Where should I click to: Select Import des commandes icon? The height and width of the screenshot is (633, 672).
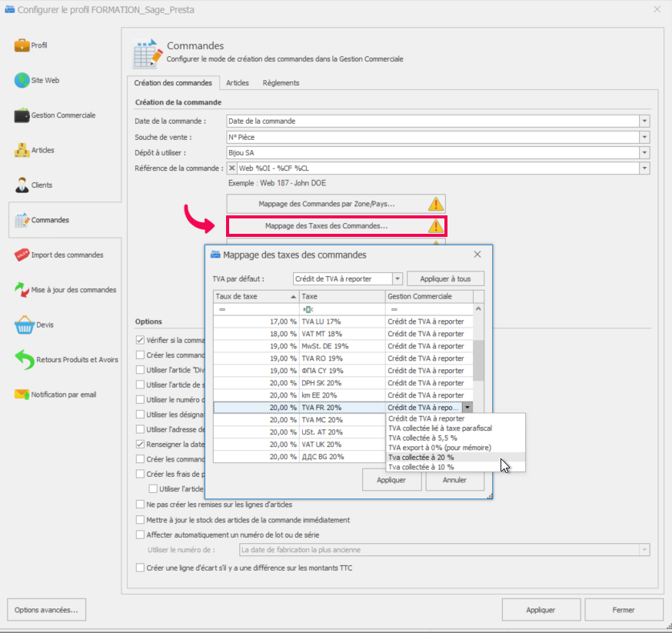(x=22, y=255)
